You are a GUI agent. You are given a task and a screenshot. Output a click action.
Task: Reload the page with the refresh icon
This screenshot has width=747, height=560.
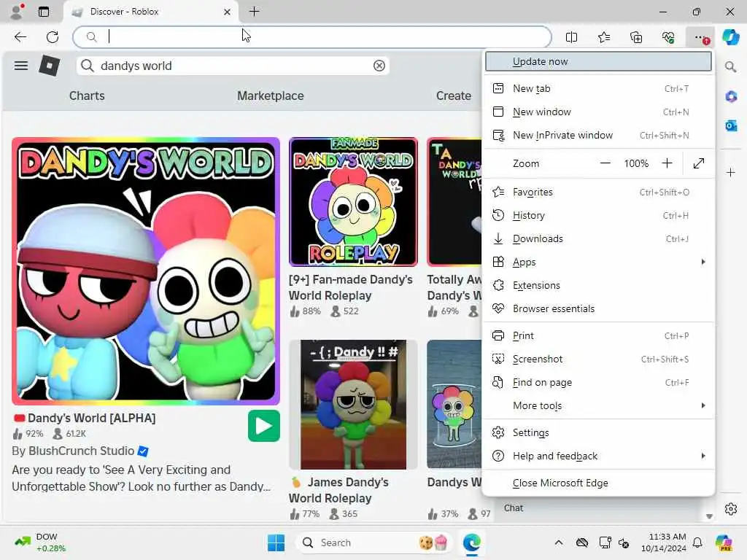tap(53, 37)
